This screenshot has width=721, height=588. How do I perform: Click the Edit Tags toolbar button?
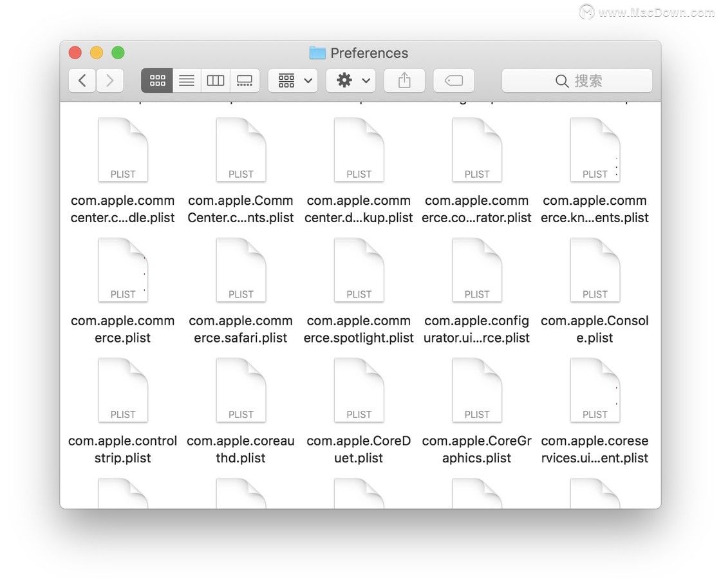click(454, 81)
